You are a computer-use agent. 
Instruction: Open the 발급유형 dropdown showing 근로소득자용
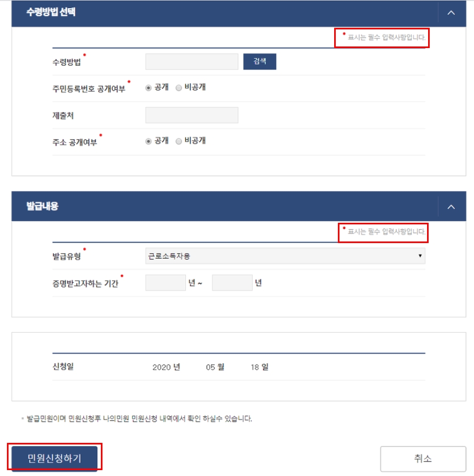pyautogui.click(x=285, y=256)
